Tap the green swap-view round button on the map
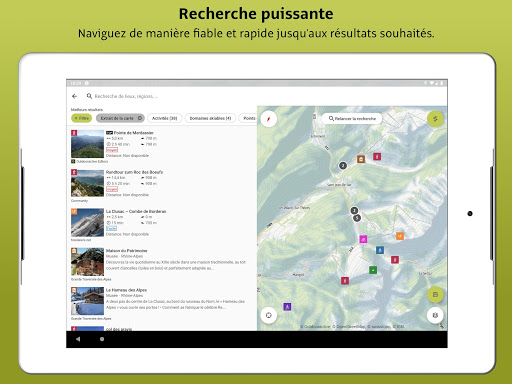This screenshot has height=384, width=512. point(435,119)
